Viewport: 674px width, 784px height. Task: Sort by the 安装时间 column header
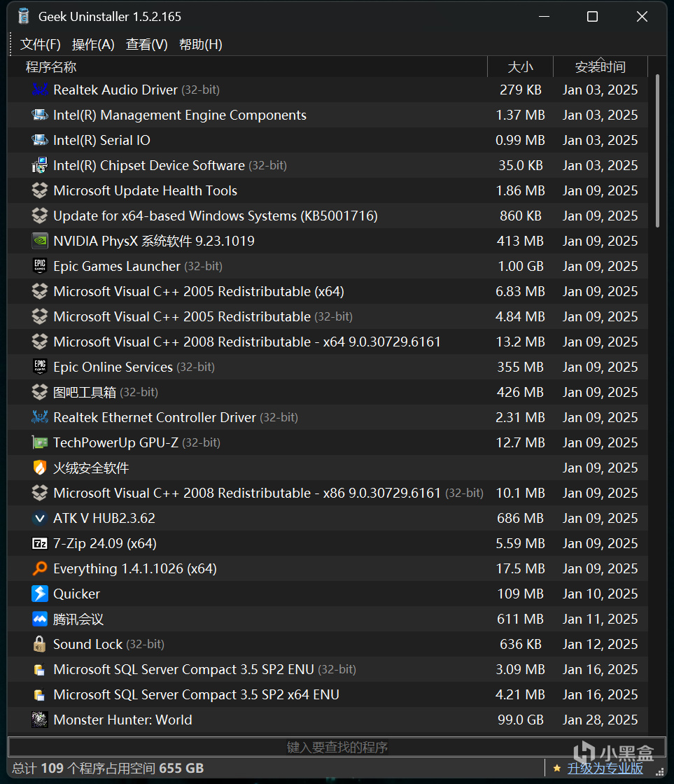tap(601, 66)
